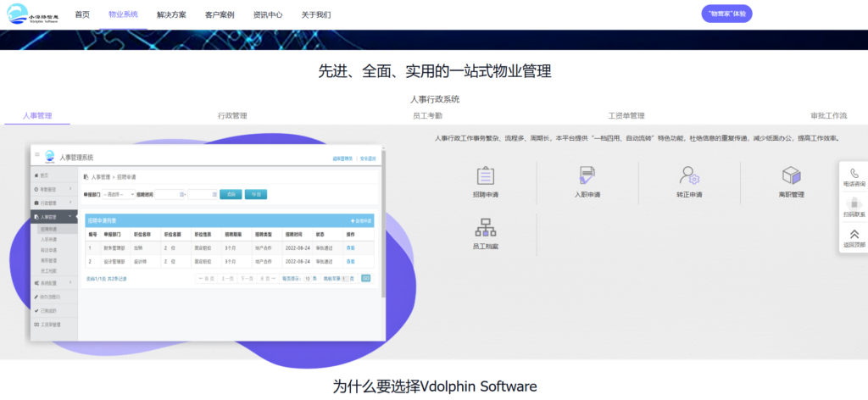Screen dimensions: 868x400
Task: Switch to the 员工考勤 tab
Action: coord(427,115)
